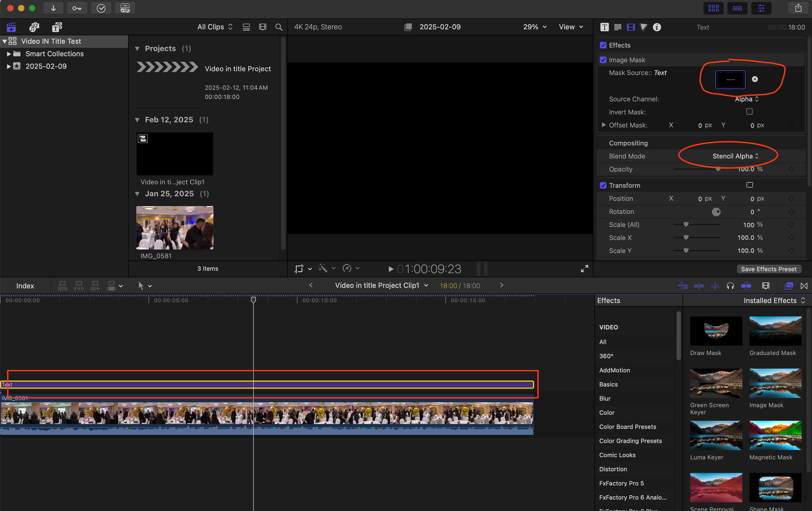Show the Photos and Audio sidebar

point(34,27)
